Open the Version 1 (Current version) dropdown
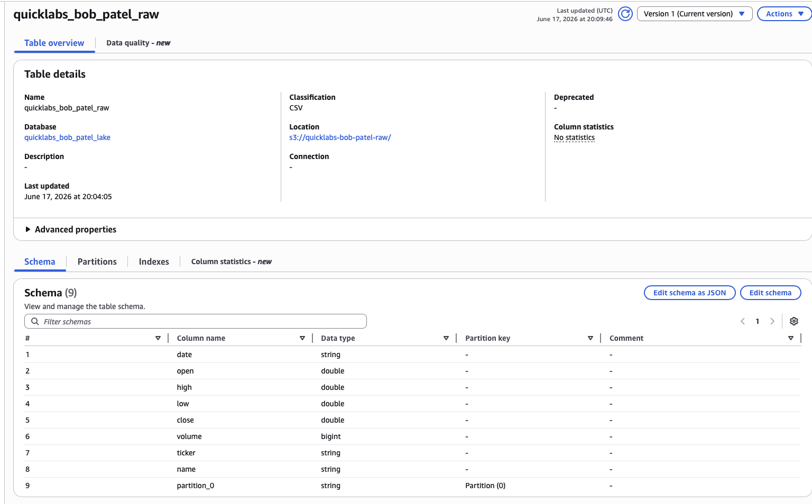Image resolution: width=812 pixels, height=504 pixels. (x=695, y=14)
